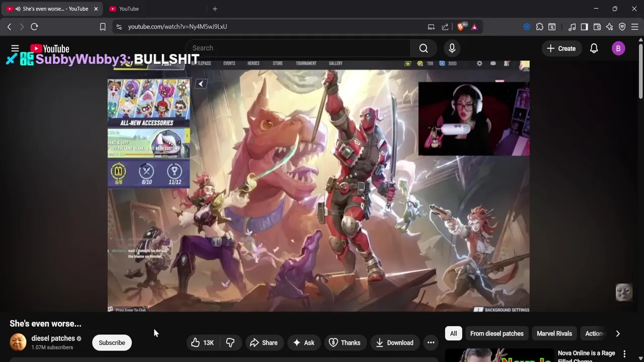Image resolution: width=644 pixels, height=362 pixels.
Task: Click the address bar URL
Action: coord(178,27)
